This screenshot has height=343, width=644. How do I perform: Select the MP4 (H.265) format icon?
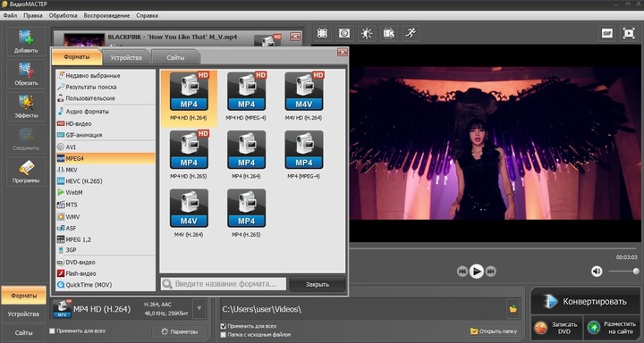[x=247, y=208]
